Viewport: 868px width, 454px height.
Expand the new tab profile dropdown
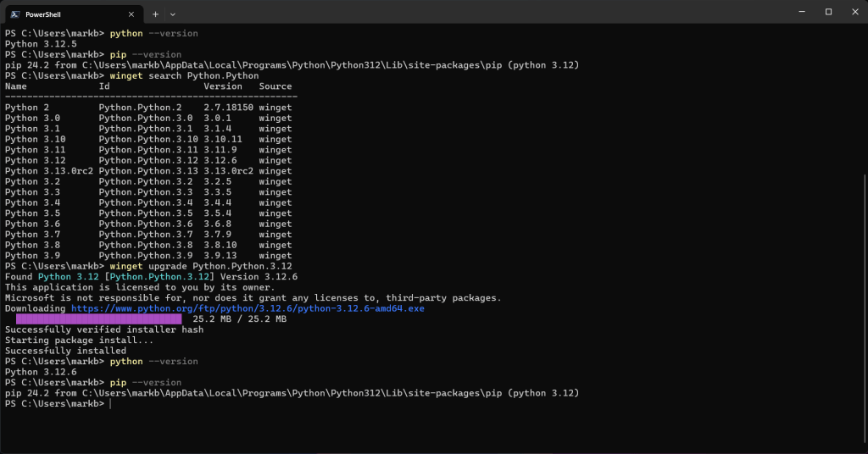click(173, 14)
